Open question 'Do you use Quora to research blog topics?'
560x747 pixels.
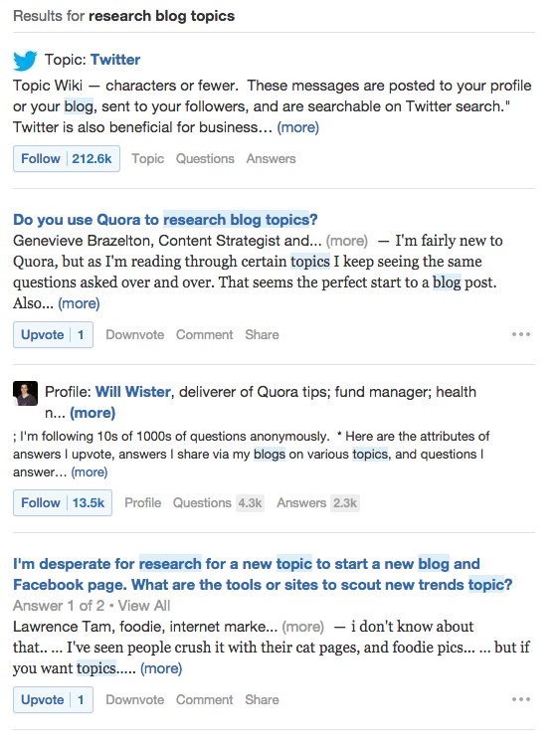(x=165, y=220)
